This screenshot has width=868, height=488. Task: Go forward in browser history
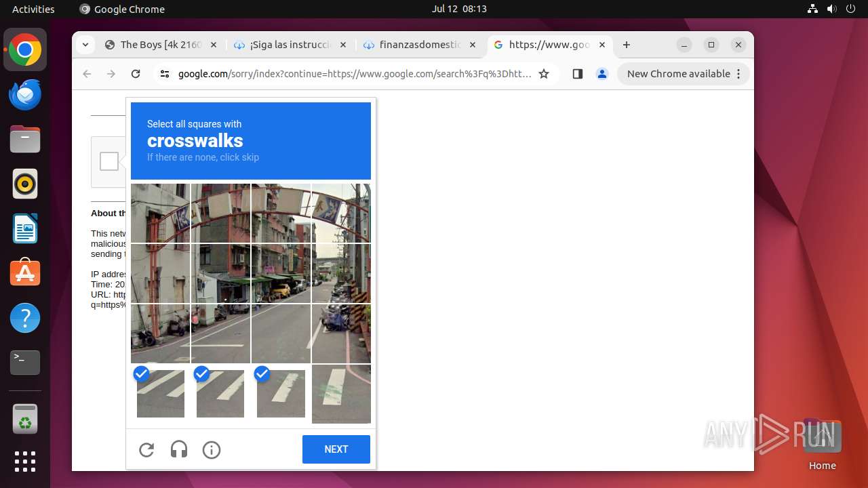111,74
